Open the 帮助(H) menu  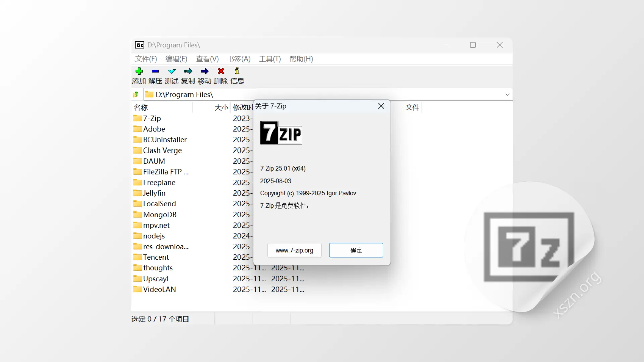[301, 59]
